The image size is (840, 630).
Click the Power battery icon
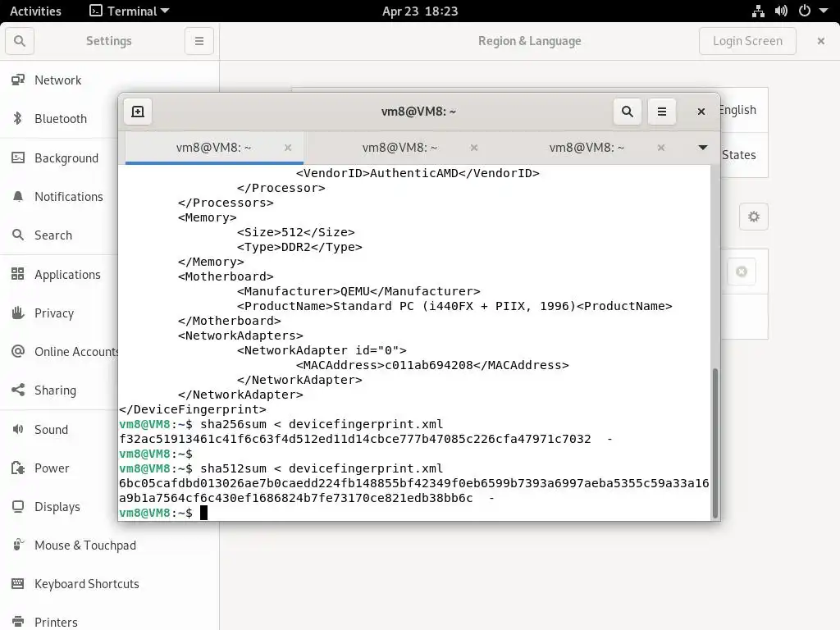(x=18, y=468)
